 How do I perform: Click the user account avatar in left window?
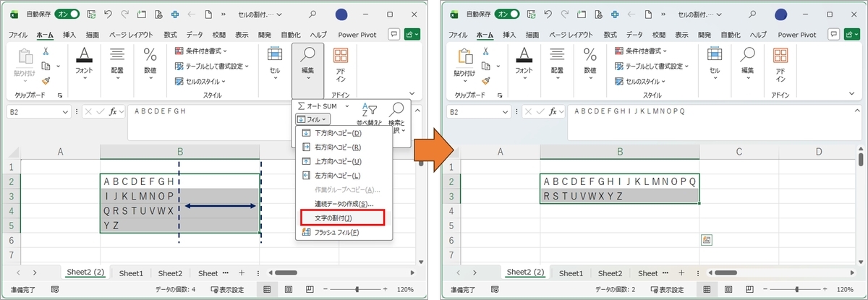point(343,14)
